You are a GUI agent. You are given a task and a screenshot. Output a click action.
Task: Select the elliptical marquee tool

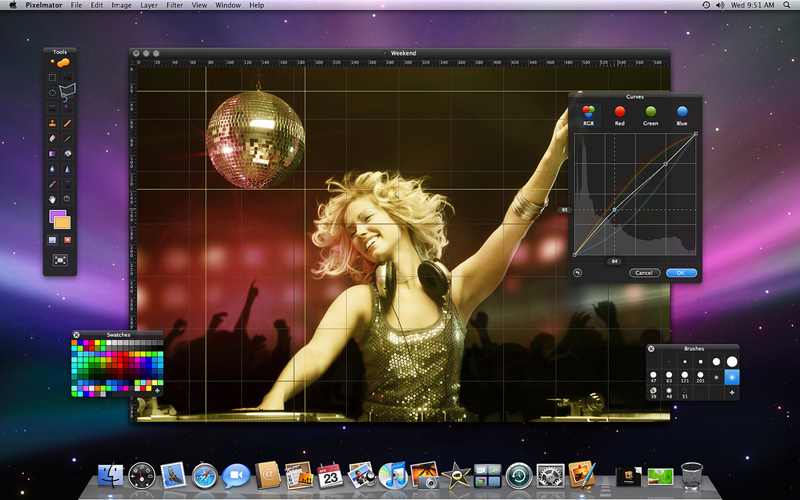(53, 92)
